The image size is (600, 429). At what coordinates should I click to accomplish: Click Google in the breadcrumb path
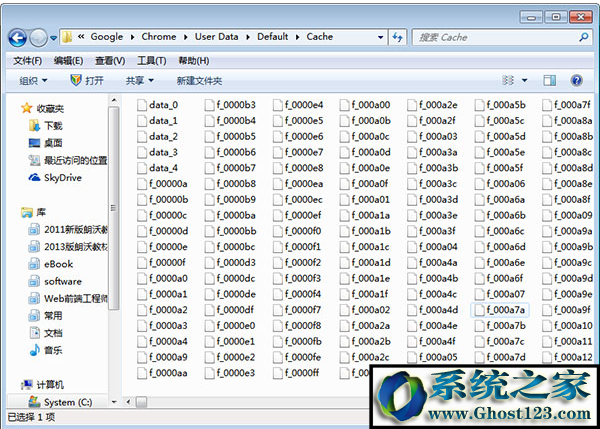tap(107, 37)
